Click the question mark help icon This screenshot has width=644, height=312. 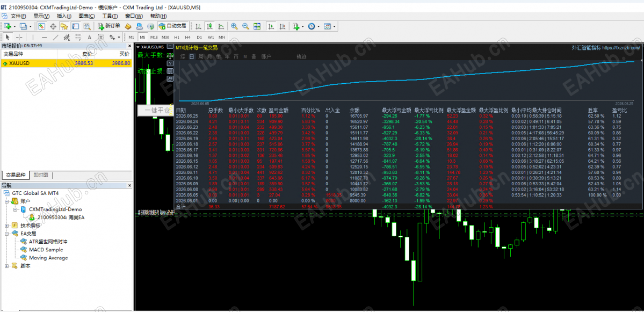[x=170, y=63]
